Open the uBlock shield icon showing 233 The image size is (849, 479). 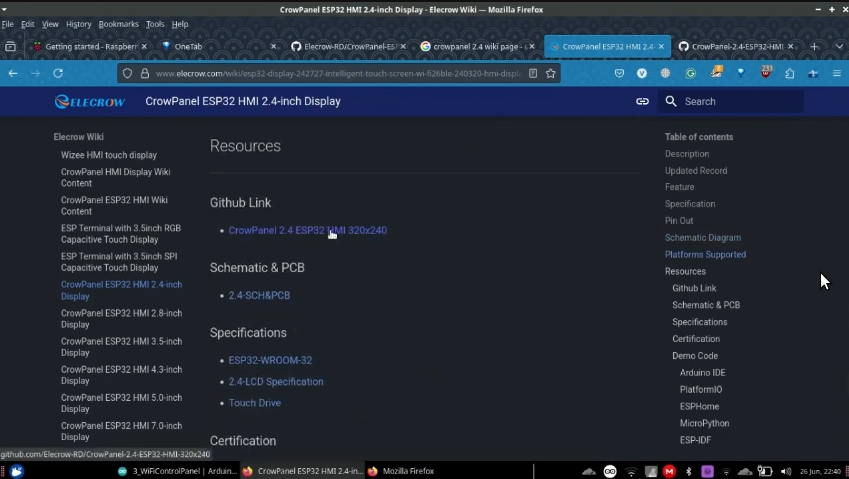(x=766, y=72)
